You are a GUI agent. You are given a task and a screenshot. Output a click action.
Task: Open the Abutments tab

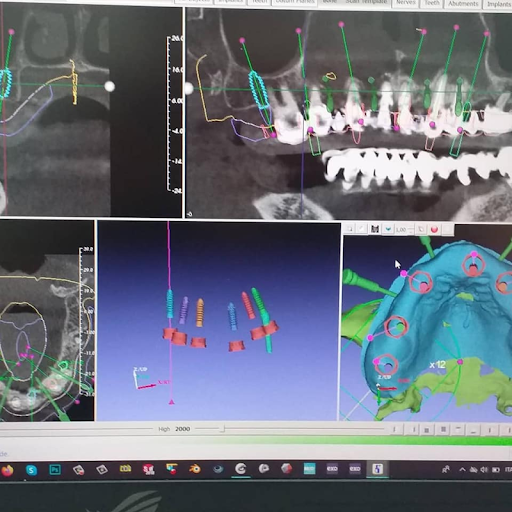pyautogui.click(x=463, y=3)
